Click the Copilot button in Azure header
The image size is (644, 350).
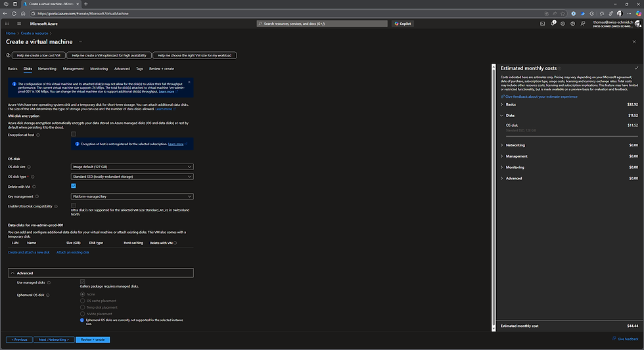402,24
